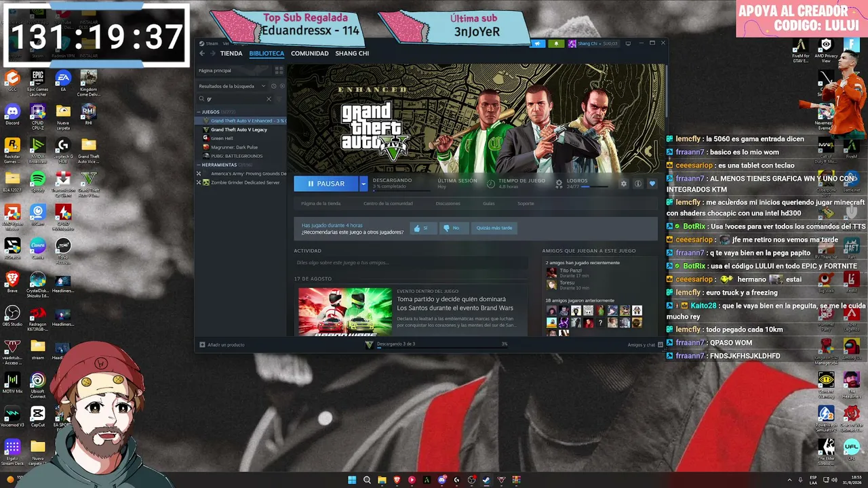Clear the library search with the X

tap(269, 99)
